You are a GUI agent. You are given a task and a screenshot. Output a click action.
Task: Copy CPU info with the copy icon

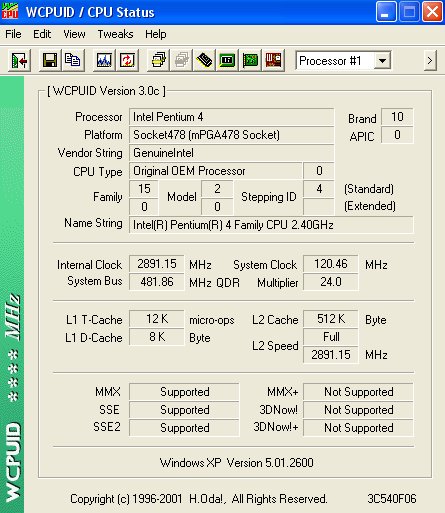click(73, 61)
